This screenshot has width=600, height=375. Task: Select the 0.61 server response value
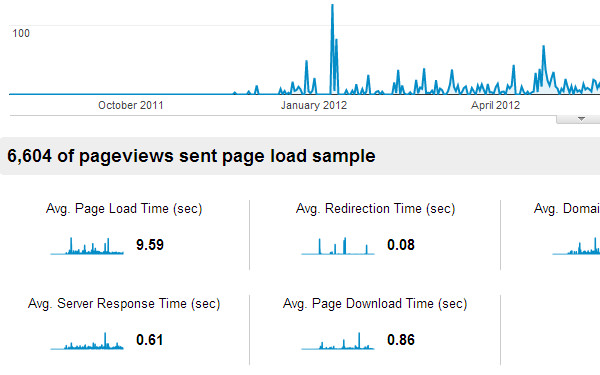coord(150,340)
